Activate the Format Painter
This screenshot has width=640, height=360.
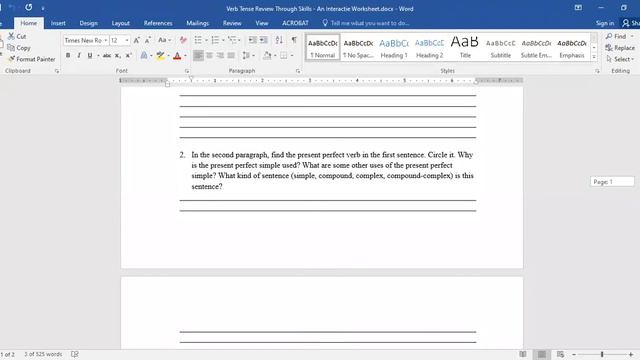click(31, 59)
